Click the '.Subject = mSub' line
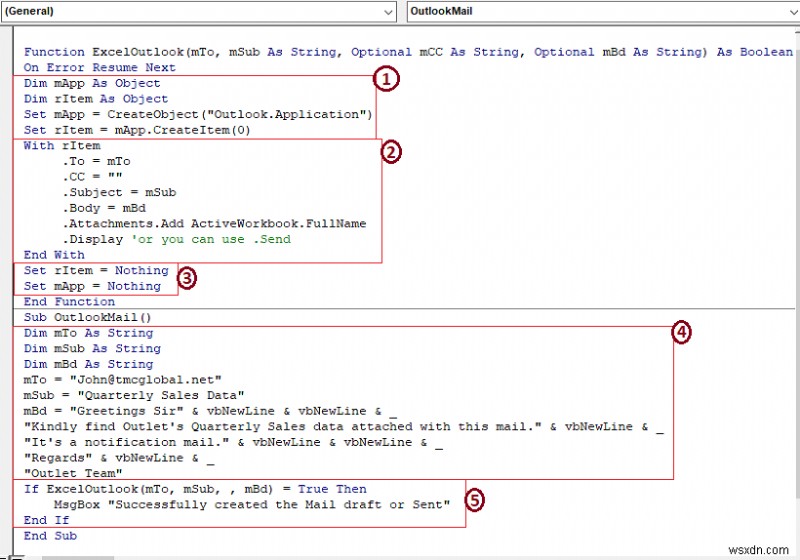Image resolution: width=800 pixels, height=560 pixels. click(x=119, y=192)
